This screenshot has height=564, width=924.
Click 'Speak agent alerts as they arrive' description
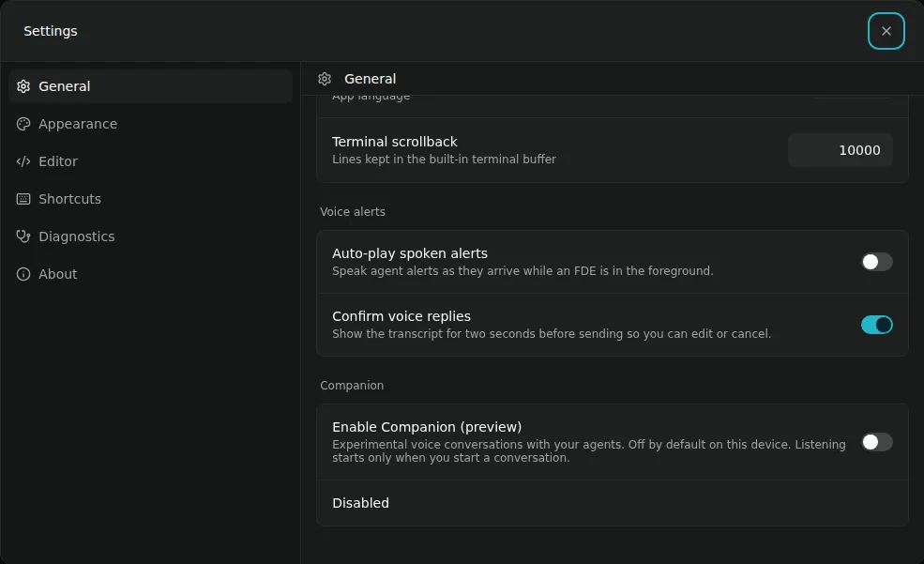click(x=523, y=271)
